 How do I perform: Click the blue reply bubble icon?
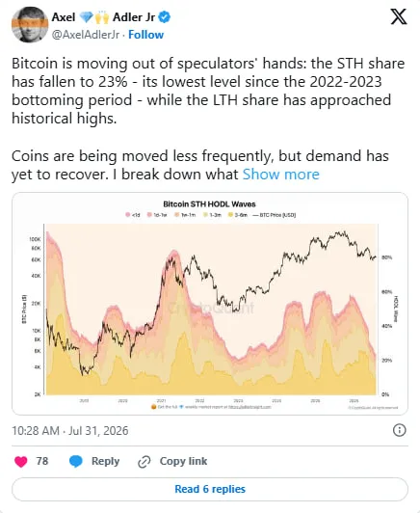pyautogui.click(x=76, y=461)
